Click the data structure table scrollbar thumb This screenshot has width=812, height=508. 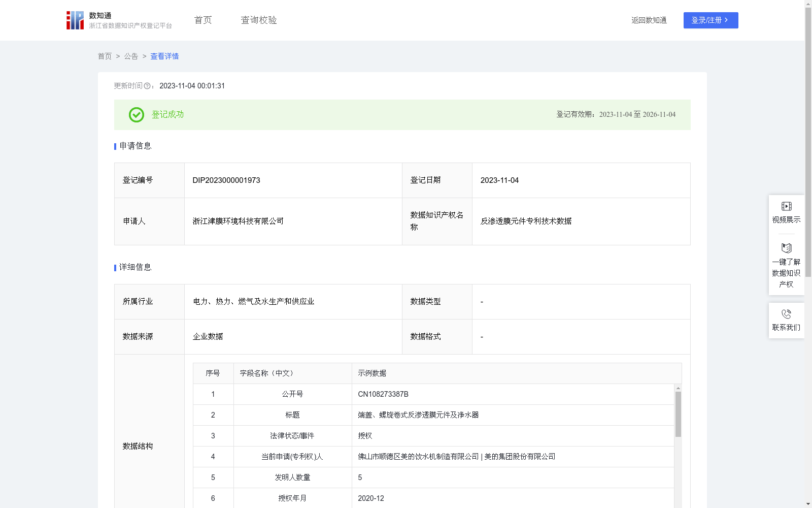coord(678,414)
